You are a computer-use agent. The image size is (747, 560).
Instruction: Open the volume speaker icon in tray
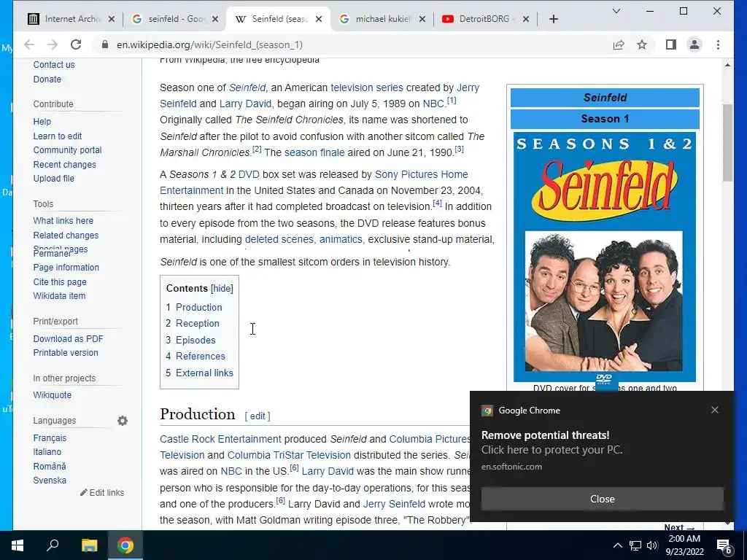[x=652, y=545]
